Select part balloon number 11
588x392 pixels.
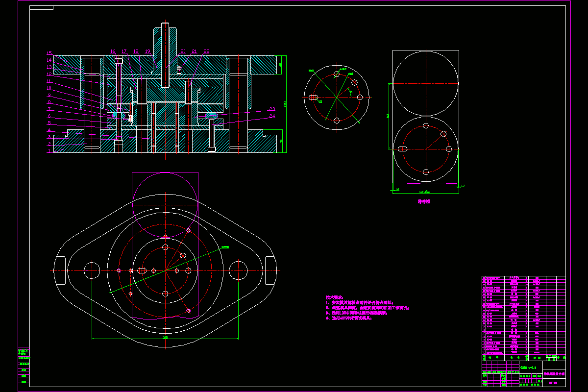(49, 81)
